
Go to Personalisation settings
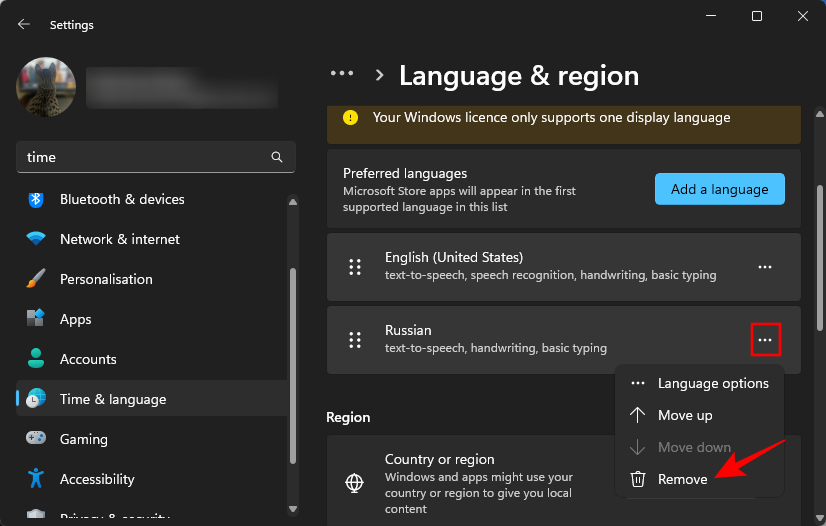(106, 279)
